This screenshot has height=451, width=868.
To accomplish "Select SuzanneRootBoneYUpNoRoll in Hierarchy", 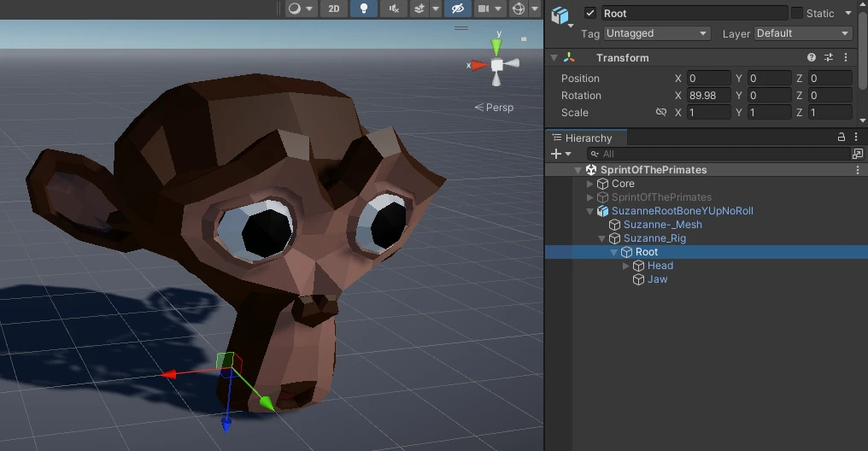I will pos(682,211).
